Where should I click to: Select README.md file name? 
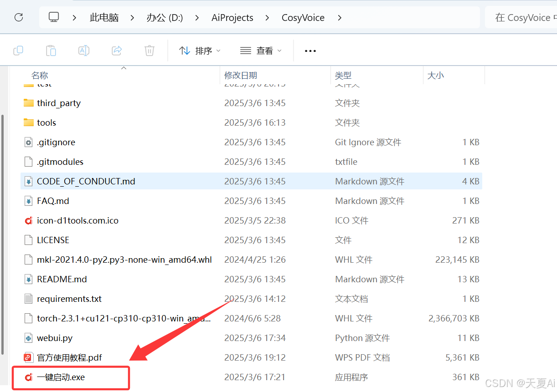coord(62,279)
